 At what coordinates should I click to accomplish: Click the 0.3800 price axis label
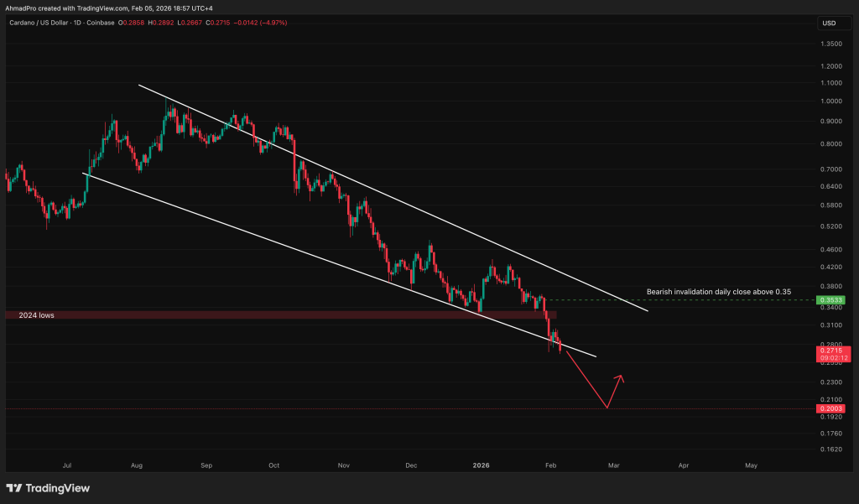pos(831,287)
